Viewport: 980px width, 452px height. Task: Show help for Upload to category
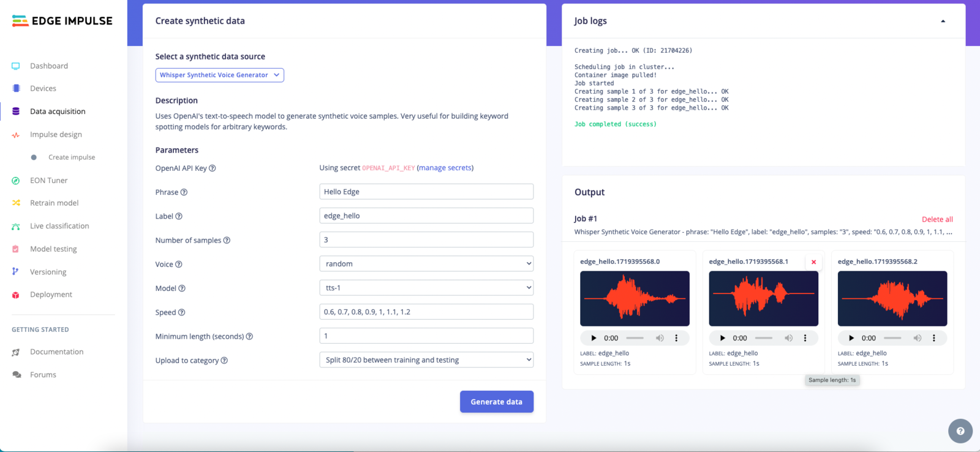224,361
